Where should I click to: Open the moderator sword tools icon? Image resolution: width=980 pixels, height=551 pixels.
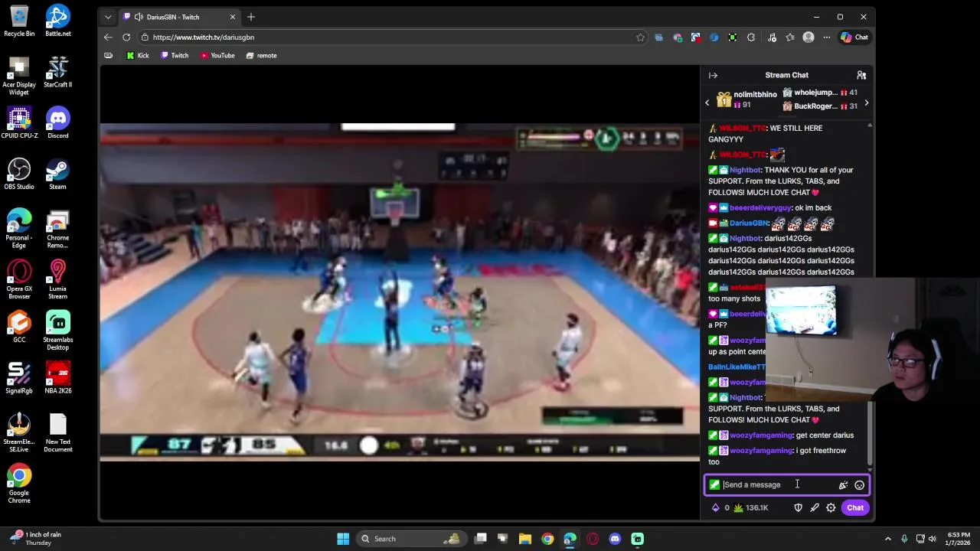coord(815,507)
